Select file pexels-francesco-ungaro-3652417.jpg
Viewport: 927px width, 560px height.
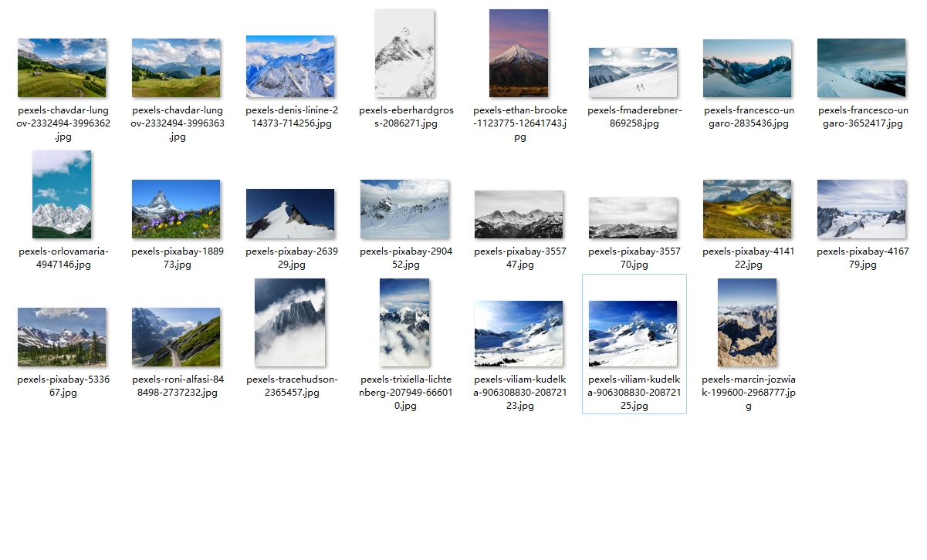click(x=861, y=68)
